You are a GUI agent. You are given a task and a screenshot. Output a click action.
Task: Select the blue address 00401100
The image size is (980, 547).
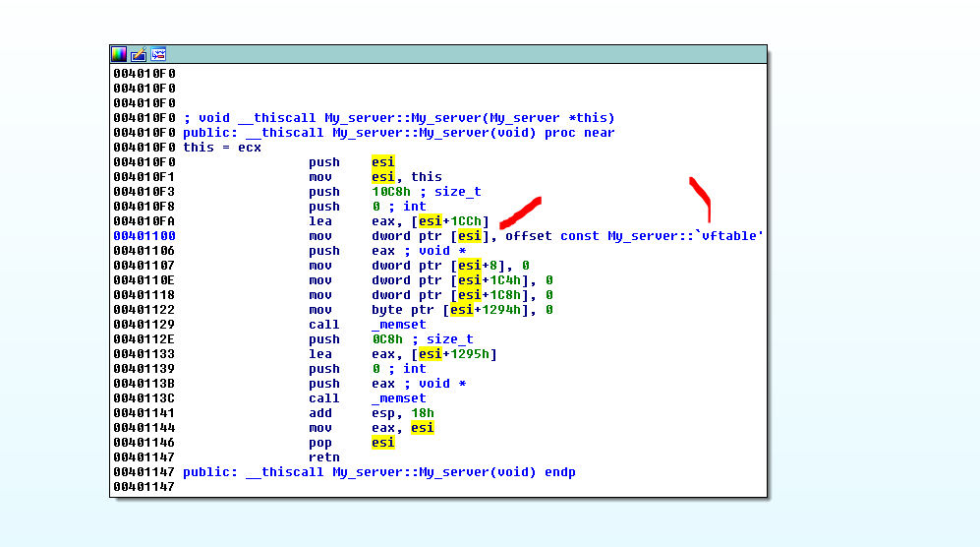coord(144,236)
